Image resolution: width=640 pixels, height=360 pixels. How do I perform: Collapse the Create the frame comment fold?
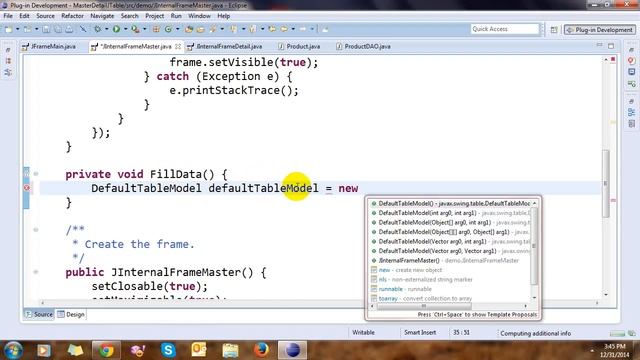(x=36, y=229)
